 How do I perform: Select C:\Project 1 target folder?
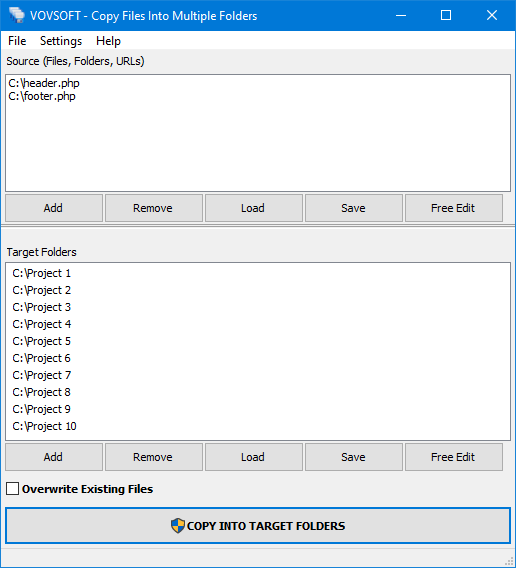41,273
